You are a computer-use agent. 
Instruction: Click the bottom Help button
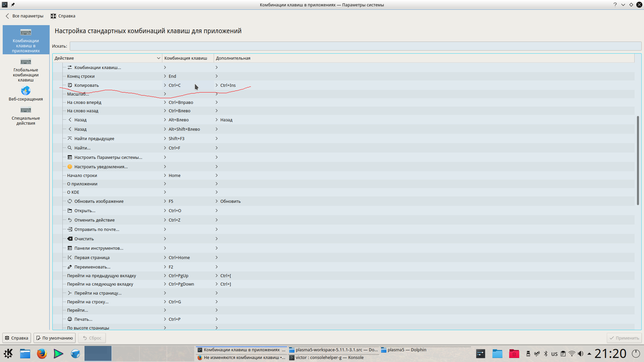point(17,338)
